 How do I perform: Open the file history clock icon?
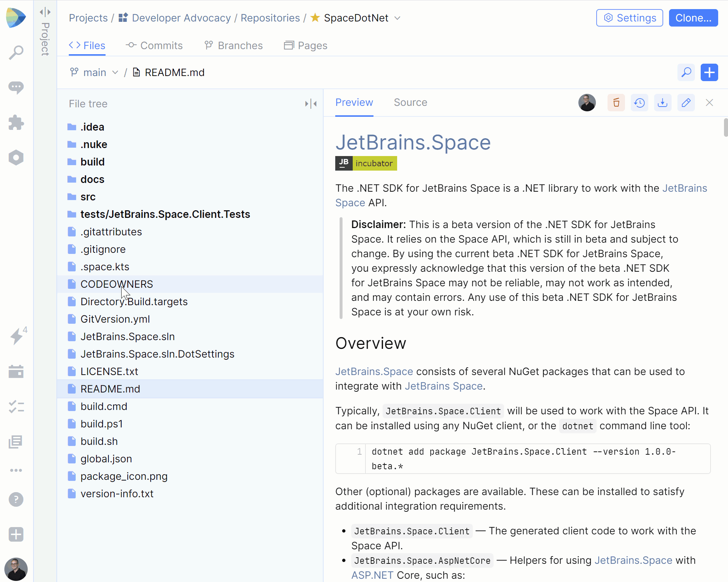[x=640, y=103]
